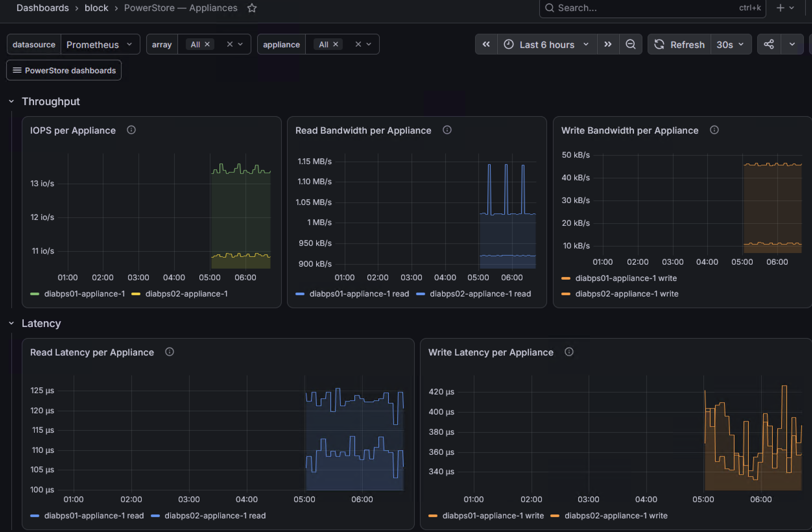This screenshot has height=532, width=812.
Task: Toggle diabps02-appliance-1 read in Read Latency legend
Action: click(215, 516)
